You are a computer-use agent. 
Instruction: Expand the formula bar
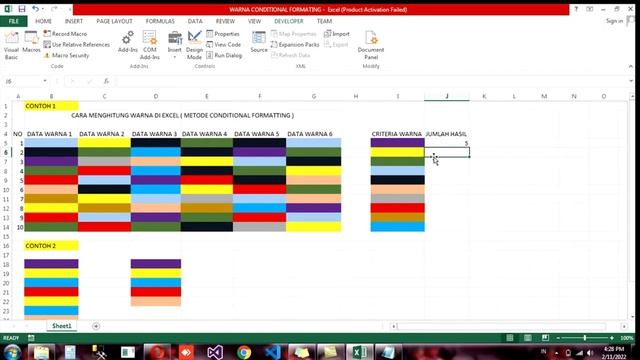(631, 81)
